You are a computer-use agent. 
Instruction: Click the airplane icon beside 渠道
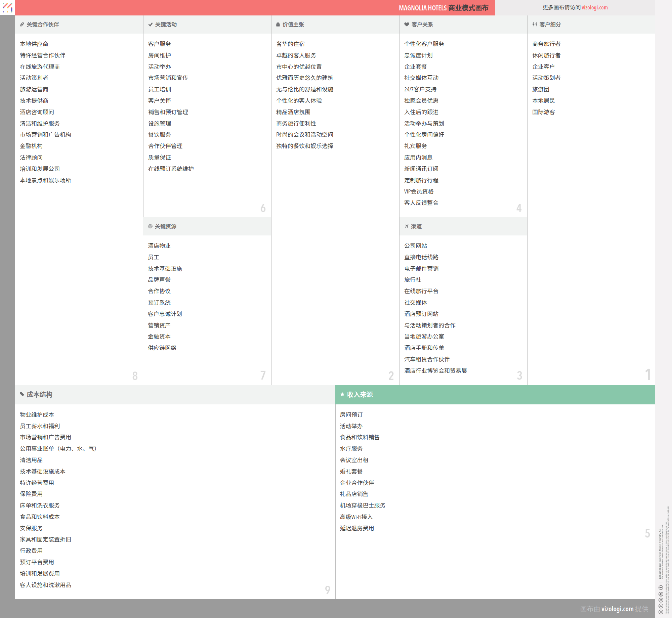[406, 226]
